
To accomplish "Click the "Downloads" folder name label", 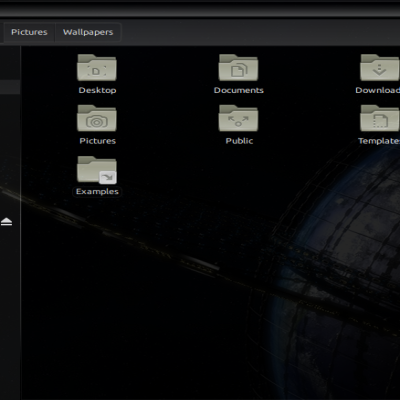I will pos(377,90).
